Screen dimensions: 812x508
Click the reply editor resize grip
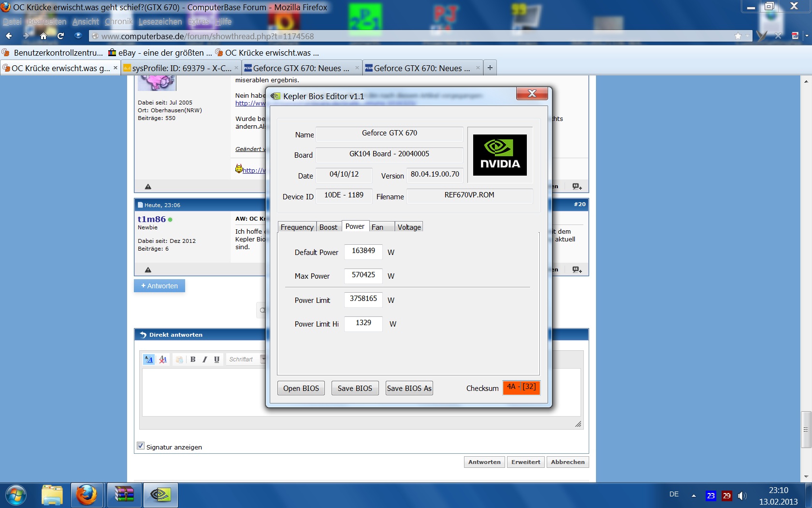tap(578, 424)
